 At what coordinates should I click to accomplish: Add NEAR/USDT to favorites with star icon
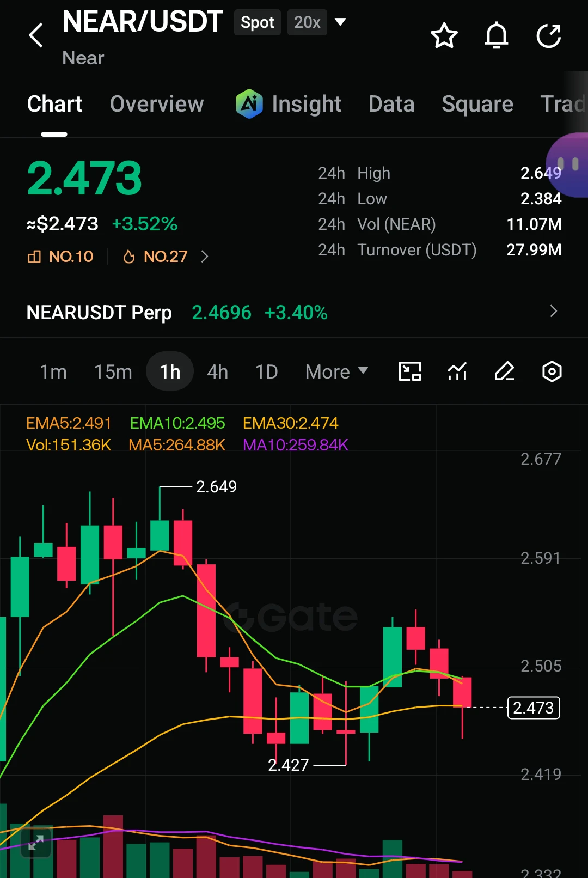(444, 35)
